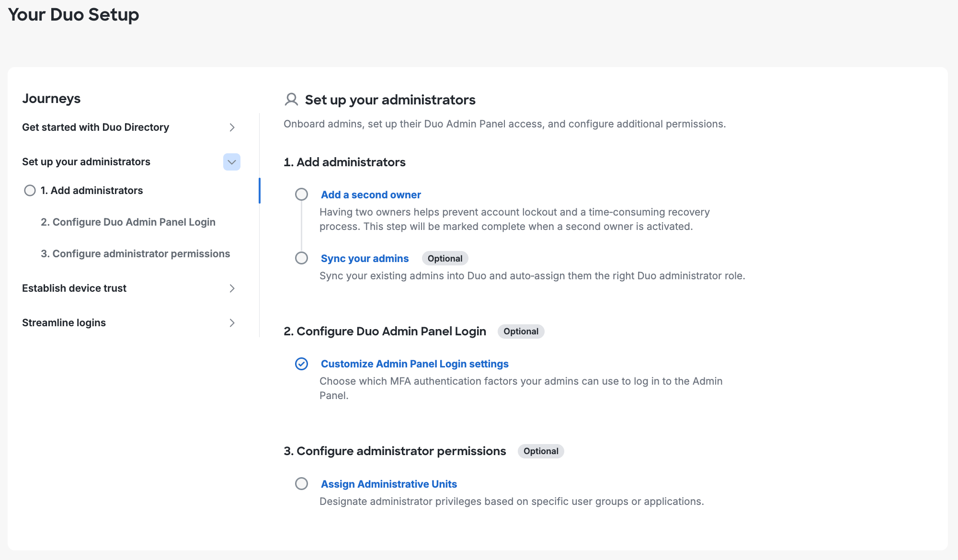Click the circle beside Assign Administrative Units
Image resolution: width=958 pixels, height=560 pixels.
[301, 484]
